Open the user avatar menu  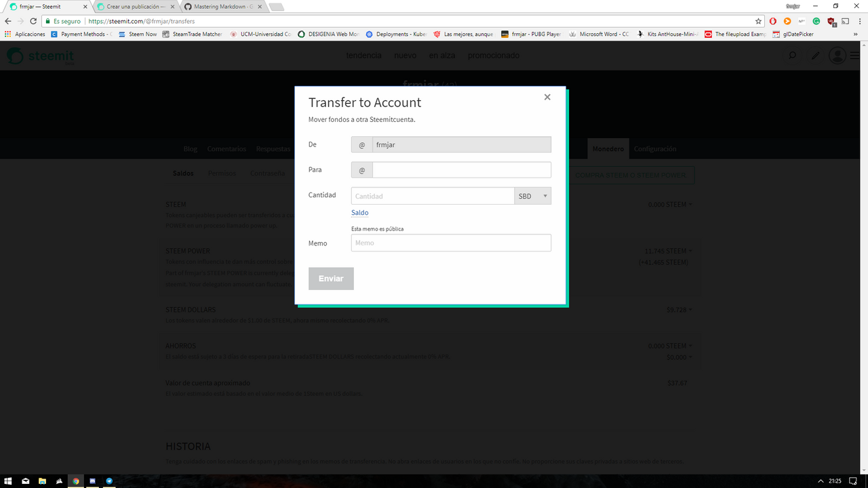point(837,56)
